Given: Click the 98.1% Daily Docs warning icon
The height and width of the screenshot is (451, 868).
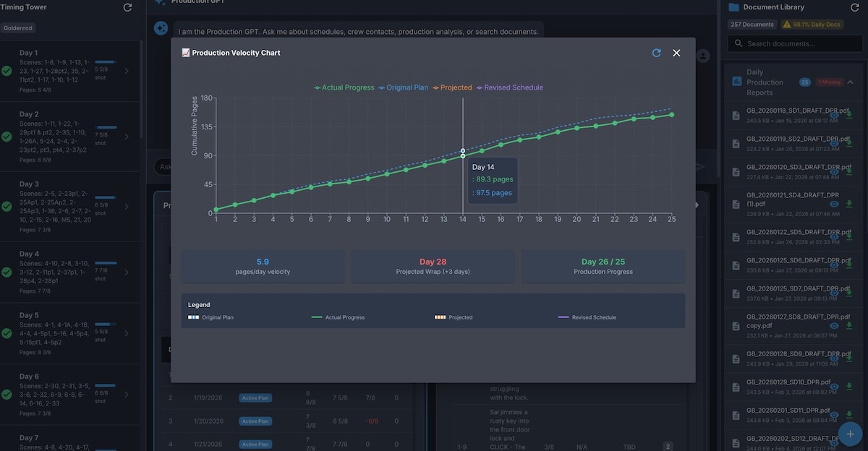Looking at the screenshot, I should (786, 25).
